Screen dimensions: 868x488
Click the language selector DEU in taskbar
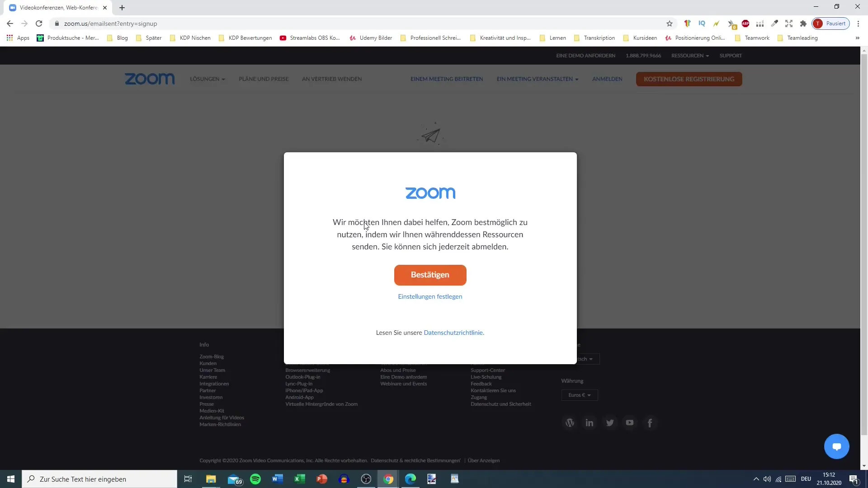(806, 479)
